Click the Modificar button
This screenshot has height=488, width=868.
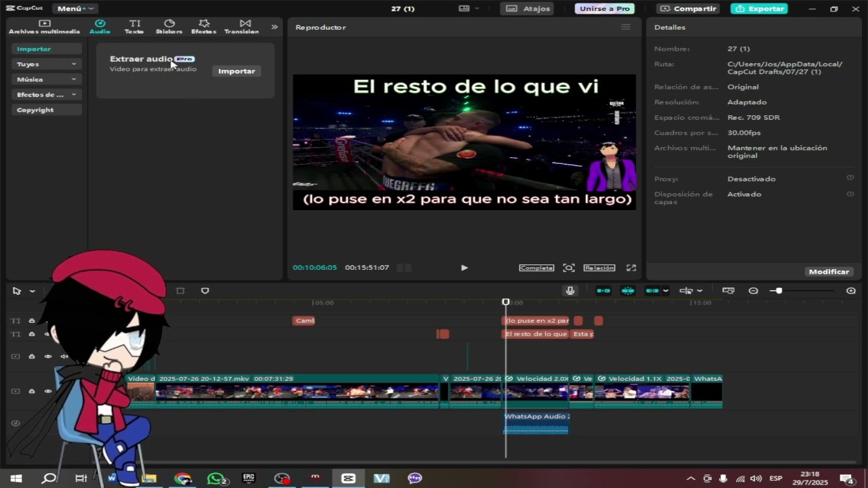pyautogui.click(x=829, y=271)
